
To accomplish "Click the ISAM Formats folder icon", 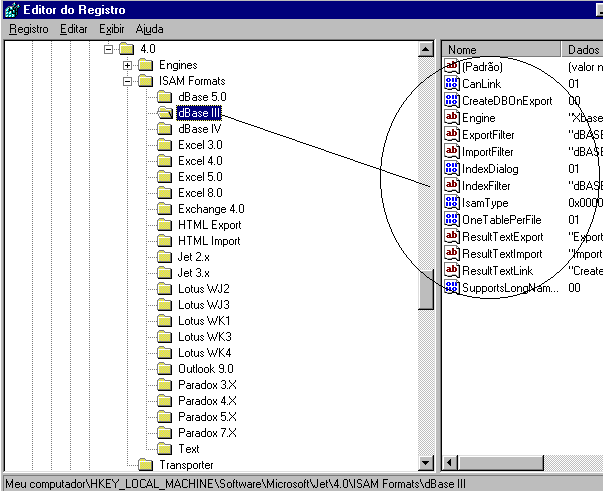I will [146, 81].
